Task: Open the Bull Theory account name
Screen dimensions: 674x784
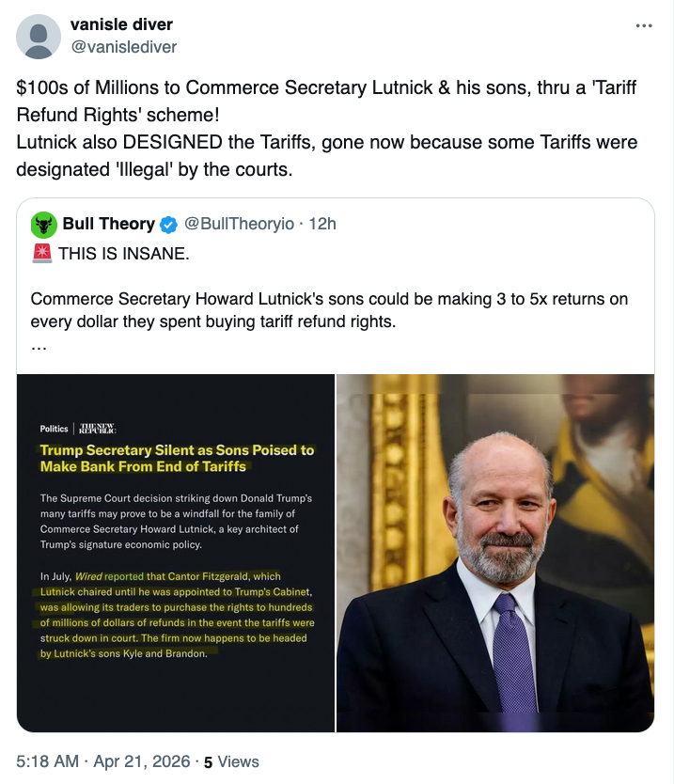Action: click(x=108, y=224)
